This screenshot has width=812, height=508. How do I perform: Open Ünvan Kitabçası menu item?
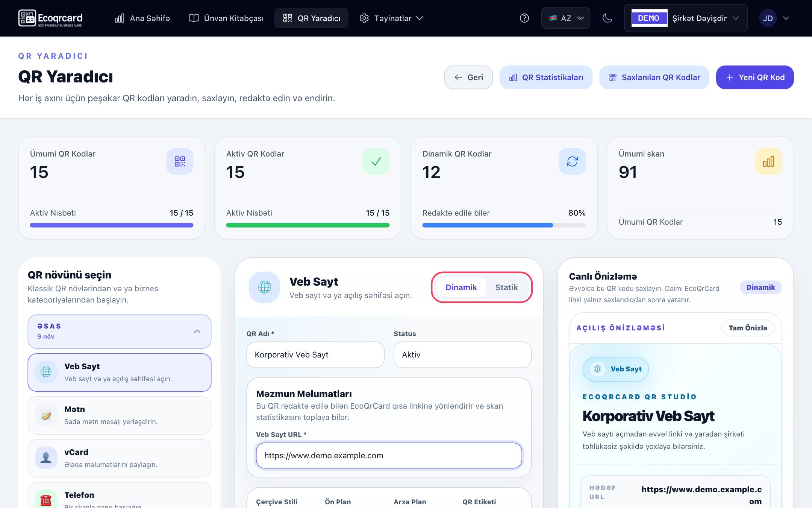pos(226,18)
